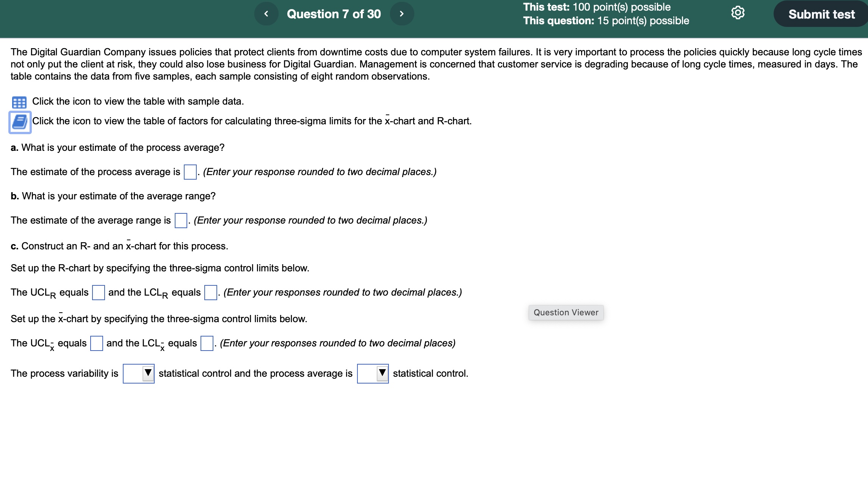The height and width of the screenshot is (498, 868).
Task: Click Submit test
Action: (x=821, y=14)
